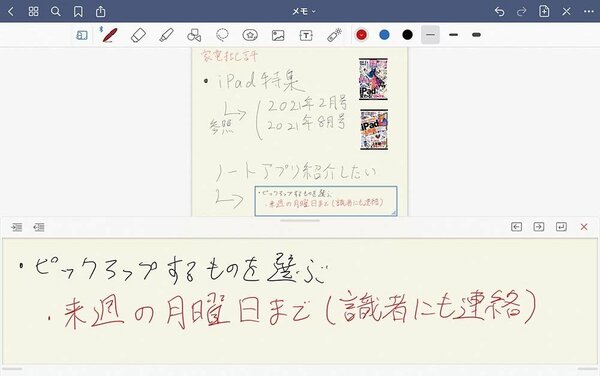Choose the highlighter tool
Screen dimensions: 600x376
[x=166, y=35]
